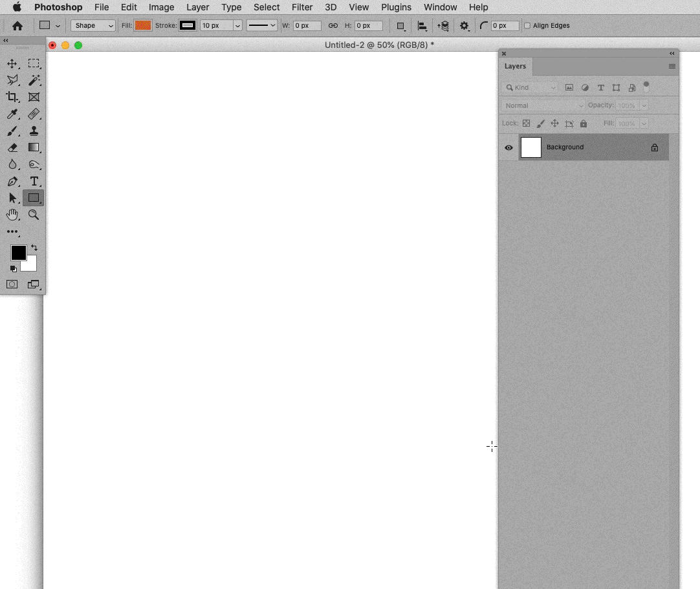The height and width of the screenshot is (589, 700).
Task: Swap foreground and background colors
Action: point(34,248)
